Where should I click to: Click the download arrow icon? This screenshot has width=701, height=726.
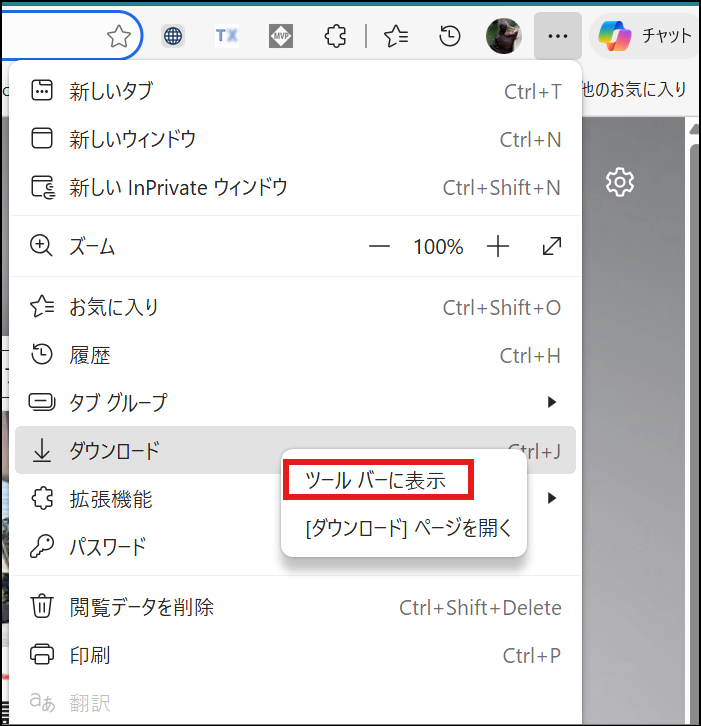(42, 451)
